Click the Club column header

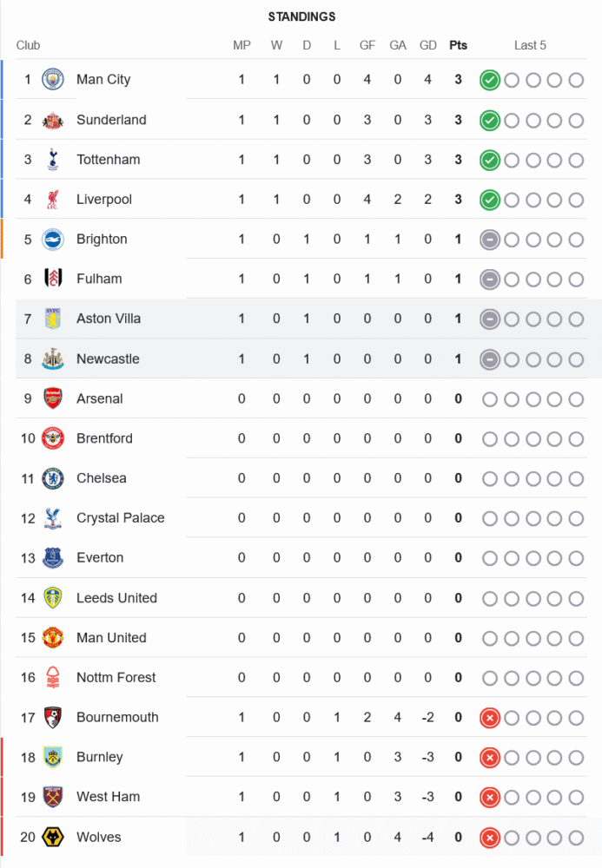pyautogui.click(x=28, y=45)
